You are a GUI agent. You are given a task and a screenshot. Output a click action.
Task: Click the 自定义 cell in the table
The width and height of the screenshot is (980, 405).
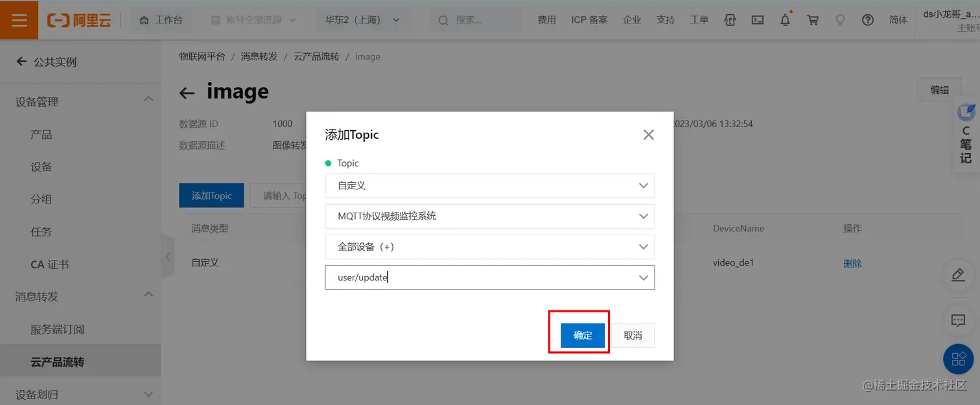[x=205, y=263]
